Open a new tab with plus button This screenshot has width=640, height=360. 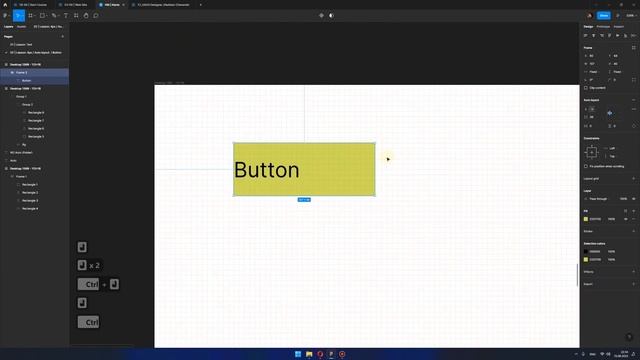tap(200, 4)
